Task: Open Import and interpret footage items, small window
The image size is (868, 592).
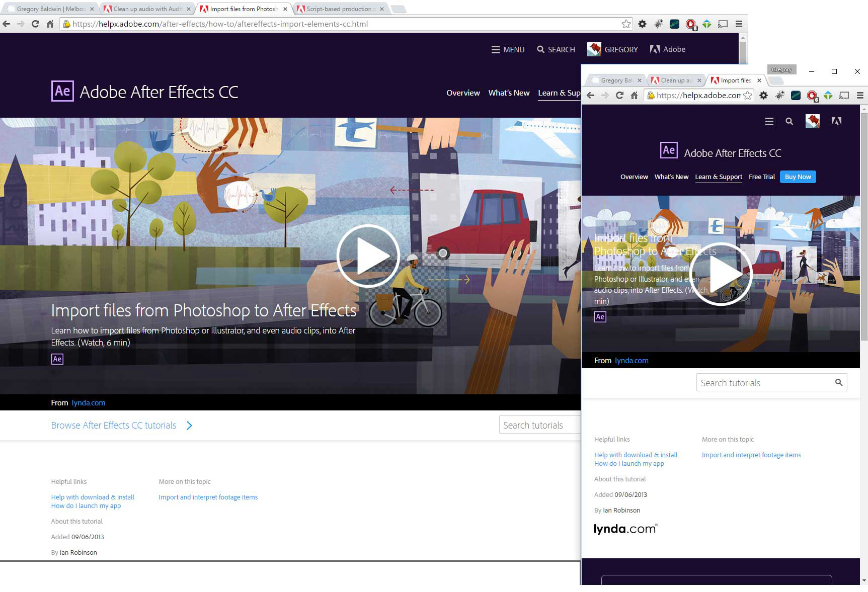Action: click(x=751, y=455)
